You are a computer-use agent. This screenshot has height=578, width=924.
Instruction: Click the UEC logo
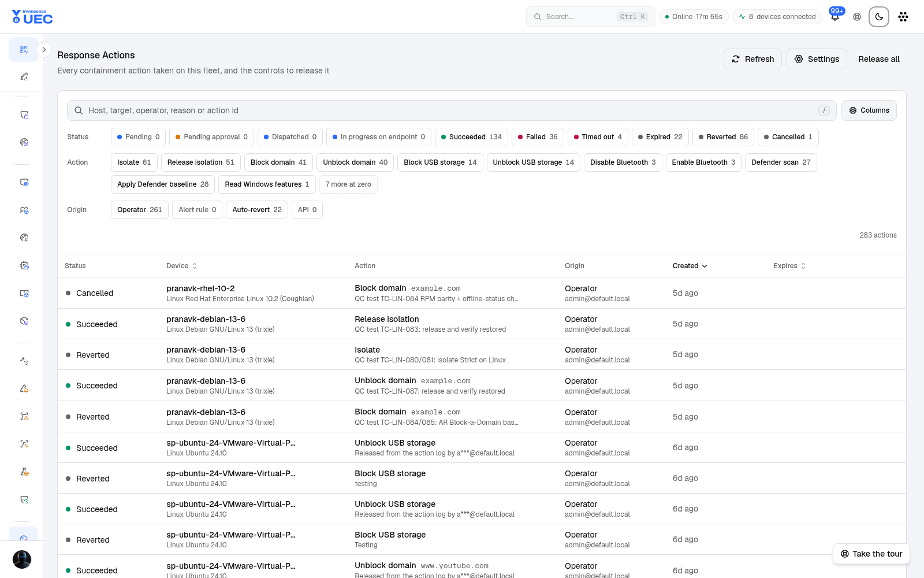pos(32,17)
